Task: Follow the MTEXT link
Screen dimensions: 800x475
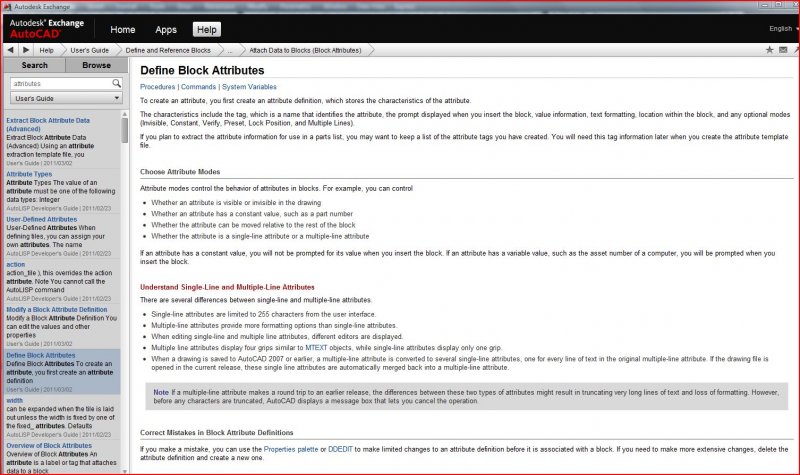Action: pos(316,347)
